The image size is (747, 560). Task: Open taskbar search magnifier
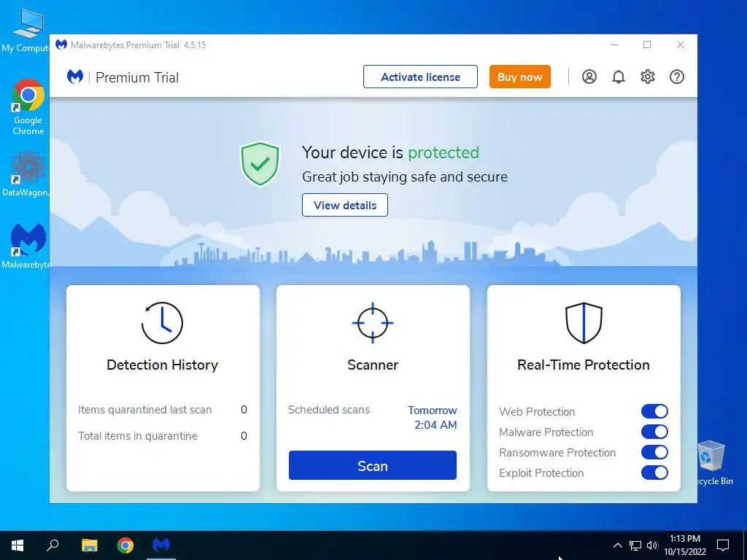(x=53, y=545)
